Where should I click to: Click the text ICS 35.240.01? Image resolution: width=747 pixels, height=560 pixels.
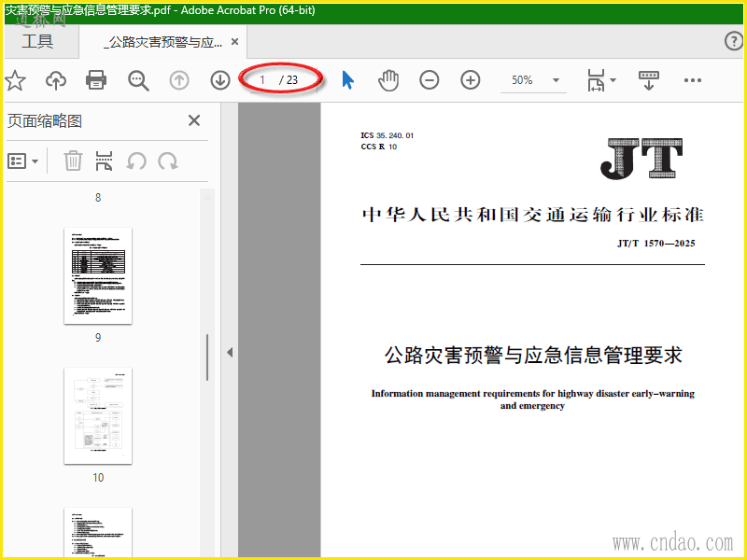[387, 135]
